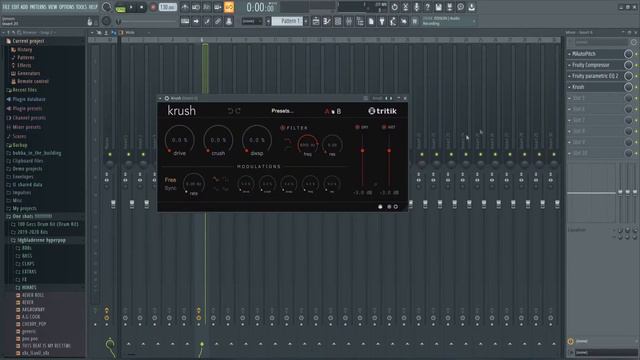Open the PATTERNS menu

[x=38, y=7]
